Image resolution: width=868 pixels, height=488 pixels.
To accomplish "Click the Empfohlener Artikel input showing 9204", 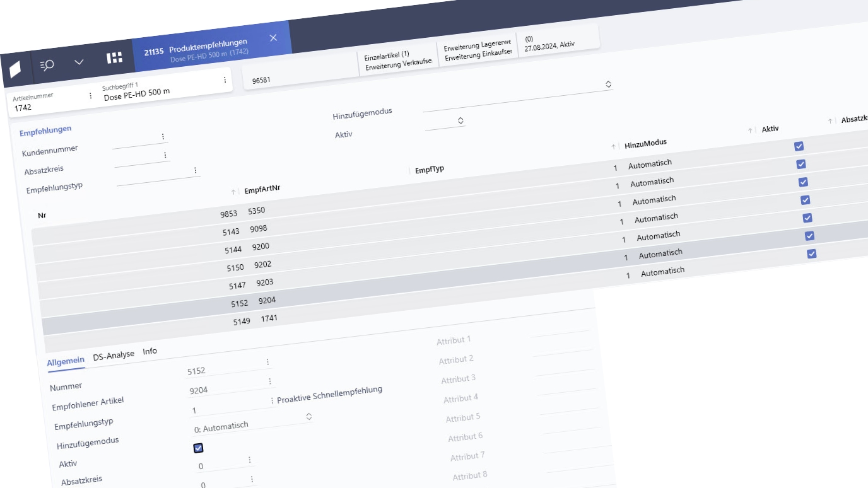I will (227, 388).
